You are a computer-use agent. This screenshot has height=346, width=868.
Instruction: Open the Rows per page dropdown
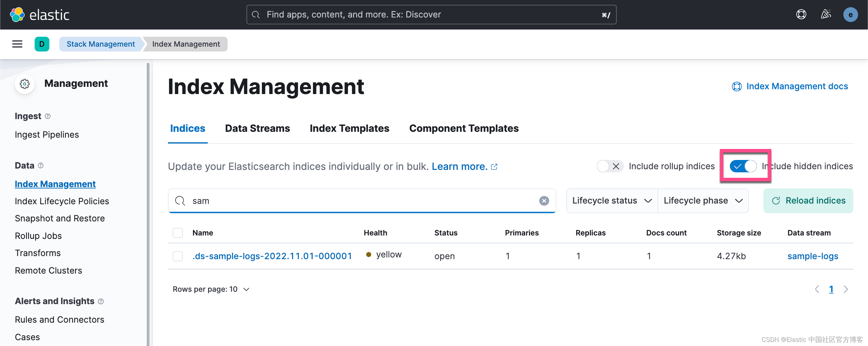(211, 289)
